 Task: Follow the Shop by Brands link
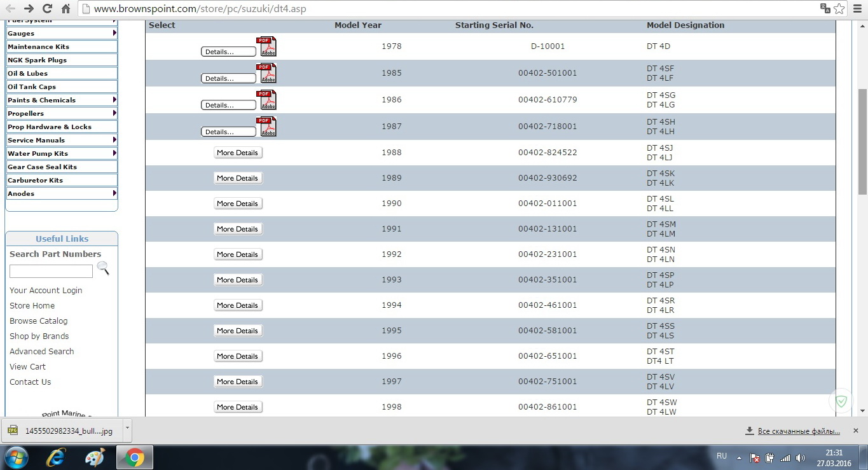pos(39,336)
